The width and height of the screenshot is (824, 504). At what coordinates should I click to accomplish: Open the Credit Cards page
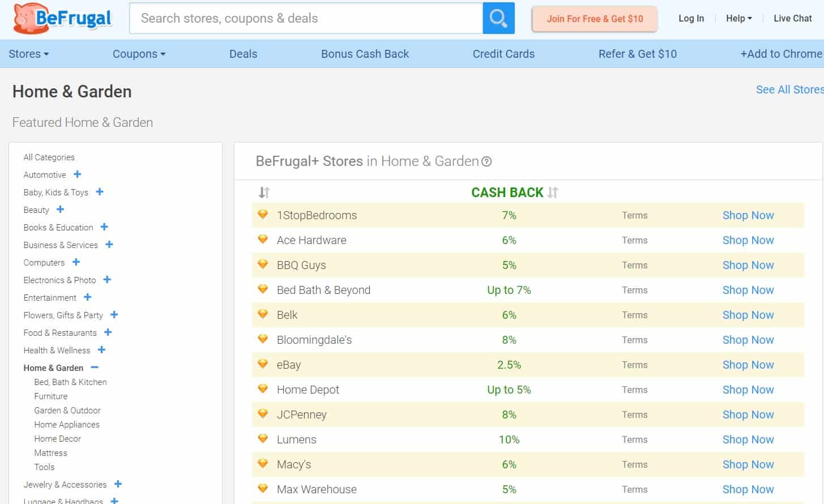click(503, 54)
